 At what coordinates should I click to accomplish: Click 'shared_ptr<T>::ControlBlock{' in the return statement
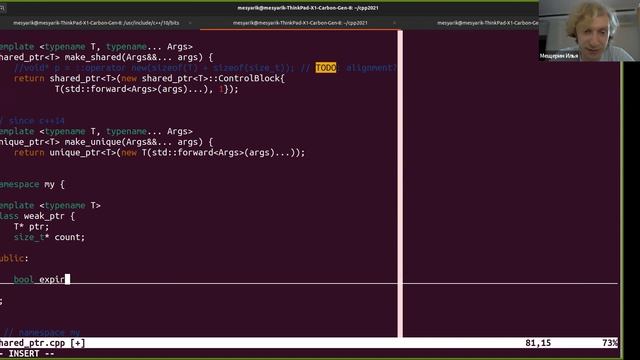(x=213, y=78)
